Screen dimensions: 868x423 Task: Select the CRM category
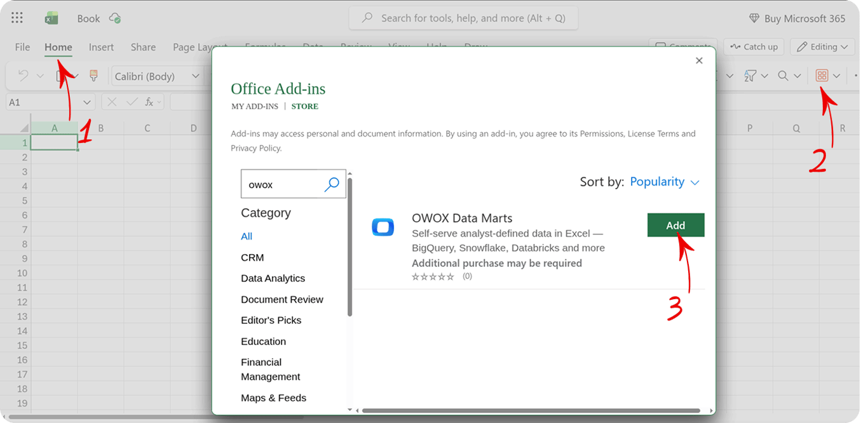coord(252,258)
